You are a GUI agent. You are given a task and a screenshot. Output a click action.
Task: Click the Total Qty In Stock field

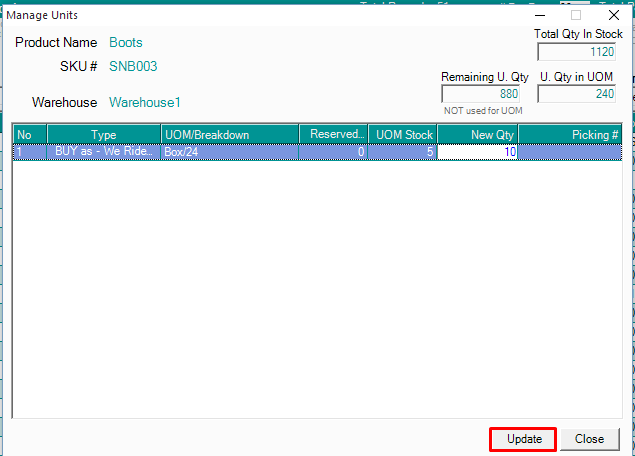pos(576,52)
